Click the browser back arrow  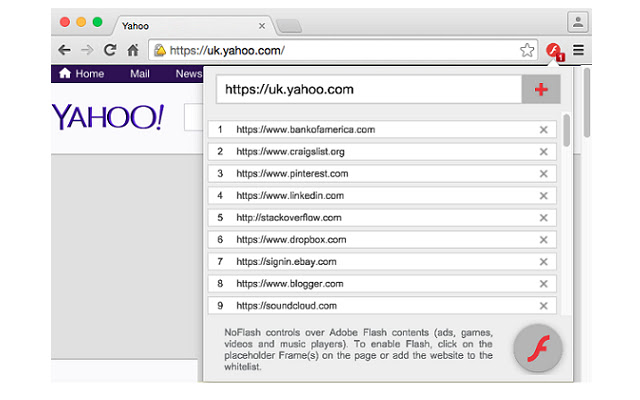[64, 50]
